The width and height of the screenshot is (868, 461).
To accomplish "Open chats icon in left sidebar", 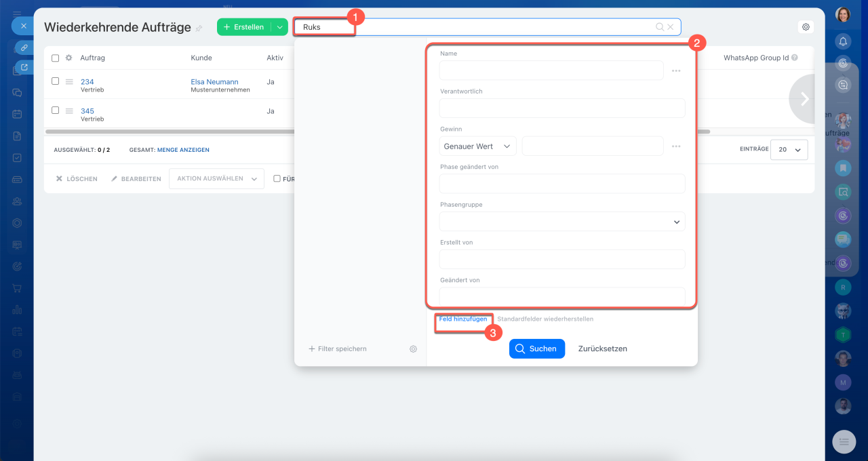I will [18, 92].
